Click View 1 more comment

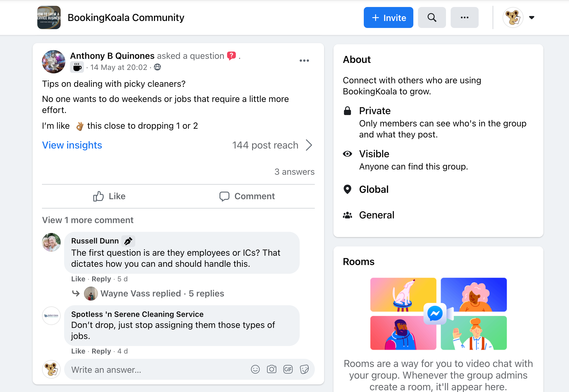pyautogui.click(x=88, y=220)
